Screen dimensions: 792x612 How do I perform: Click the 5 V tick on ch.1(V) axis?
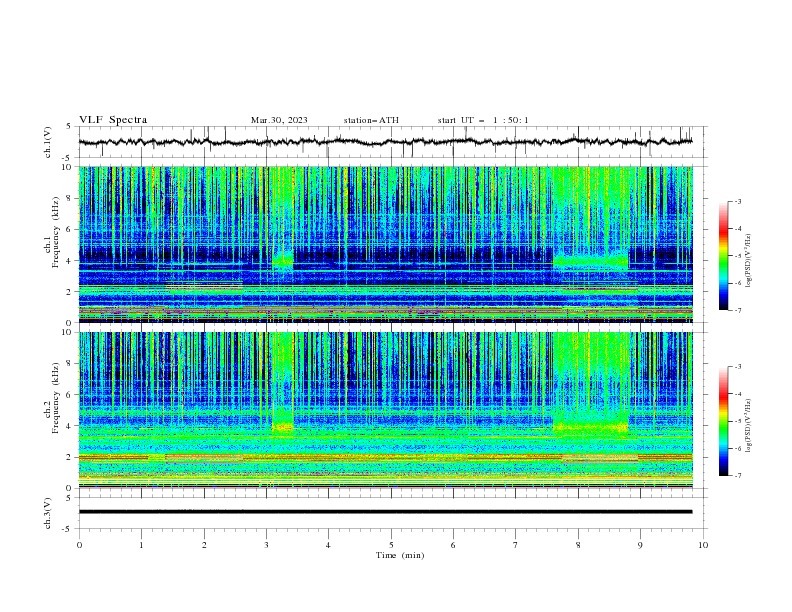click(69, 126)
